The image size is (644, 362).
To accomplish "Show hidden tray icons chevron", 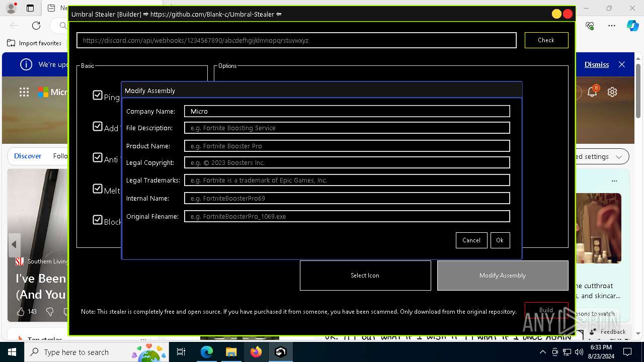I will click(x=542, y=352).
